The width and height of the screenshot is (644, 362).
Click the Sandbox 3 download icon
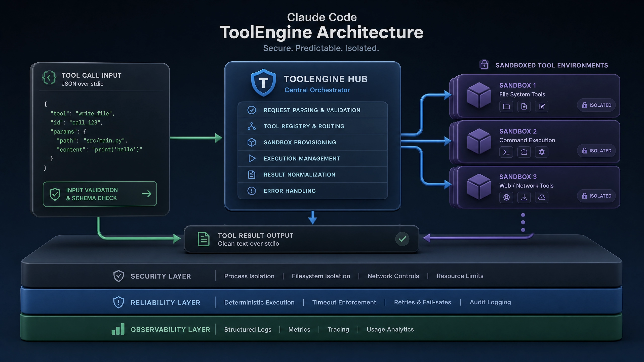pos(524,197)
